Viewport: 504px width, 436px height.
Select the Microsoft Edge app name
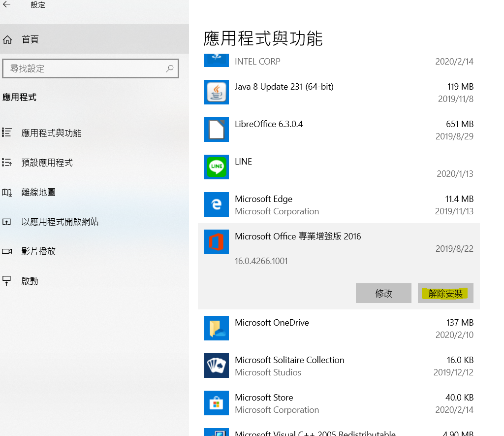264,199
